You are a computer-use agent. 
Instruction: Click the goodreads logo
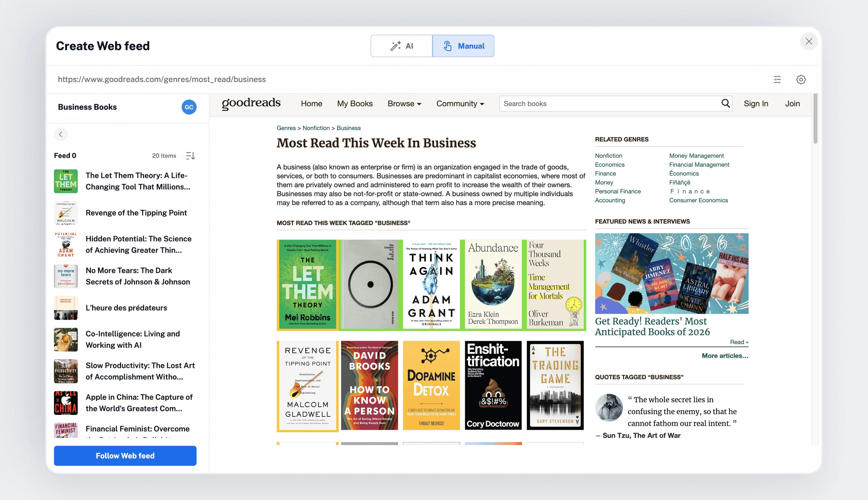point(251,103)
